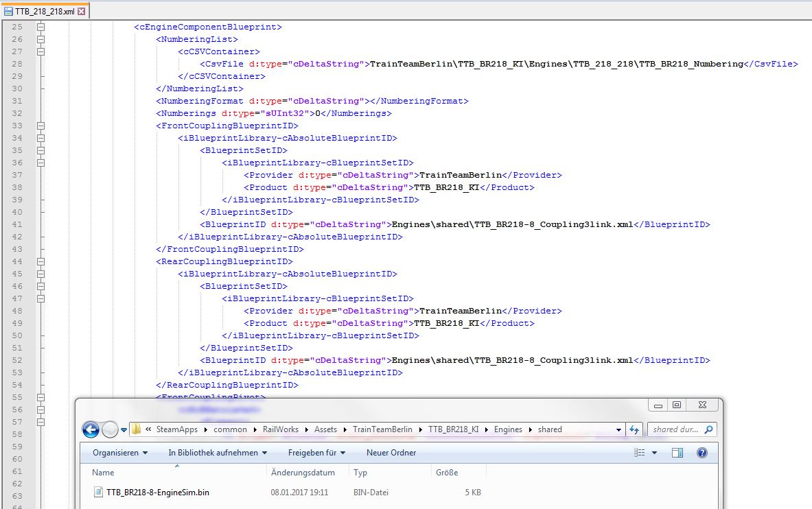Click BlueprintID Coupling3link.xml on line 41
The image size is (812, 509).
coord(512,225)
